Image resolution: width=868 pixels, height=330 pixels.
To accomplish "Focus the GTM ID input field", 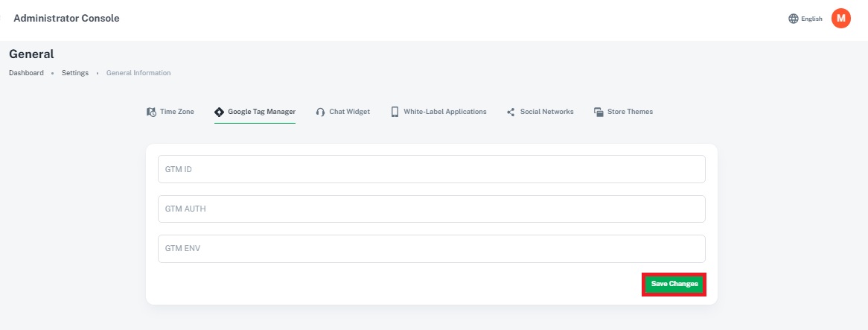I will pos(431,169).
